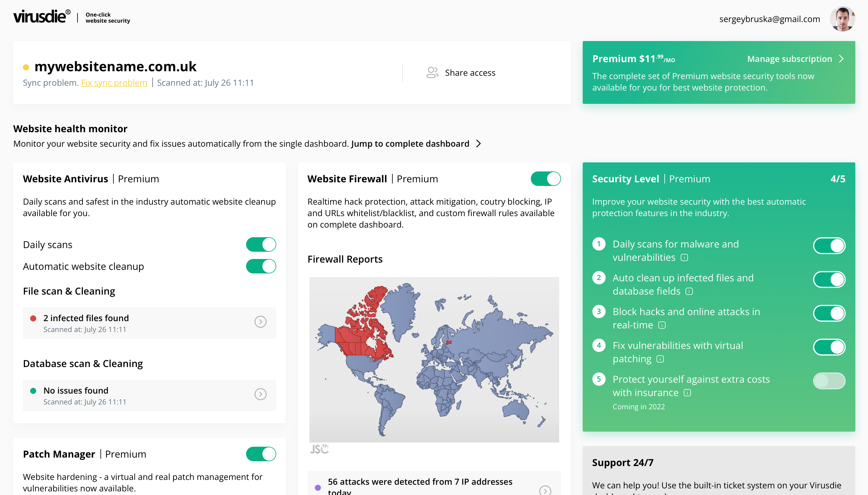
Task: Click the Premium $11.99/MO heading
Action: coord(633,59)
